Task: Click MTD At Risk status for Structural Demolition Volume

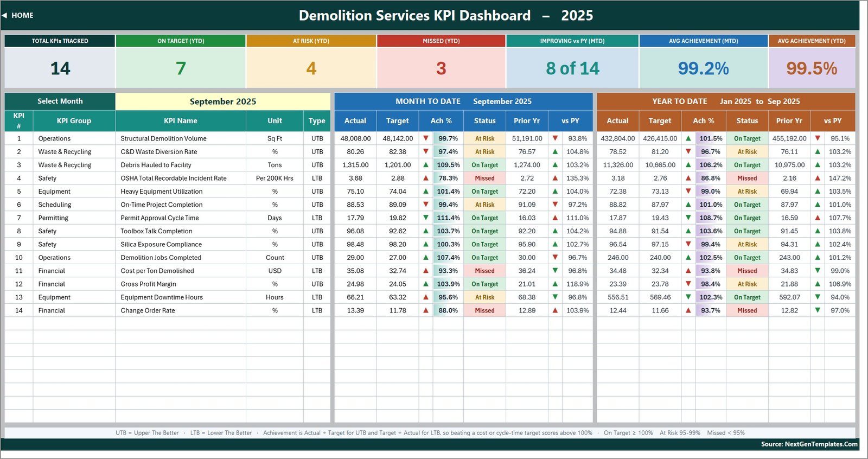Action: point(484,138)
